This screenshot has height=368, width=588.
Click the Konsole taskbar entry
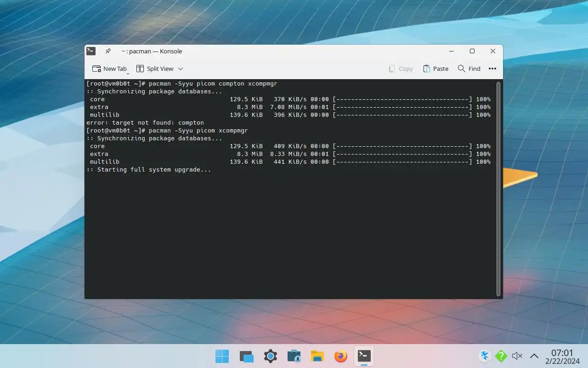pyautogui.click(x=364, y=356)
